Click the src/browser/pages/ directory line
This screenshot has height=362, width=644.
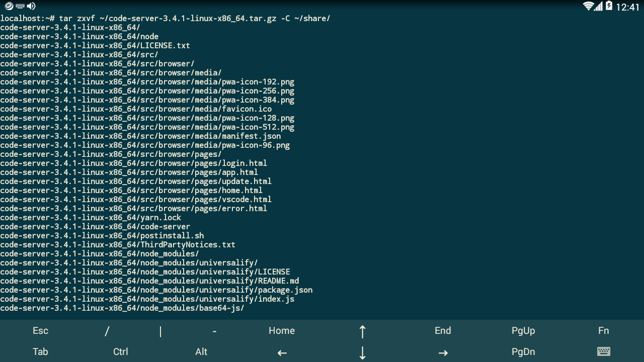pos(111,154)
